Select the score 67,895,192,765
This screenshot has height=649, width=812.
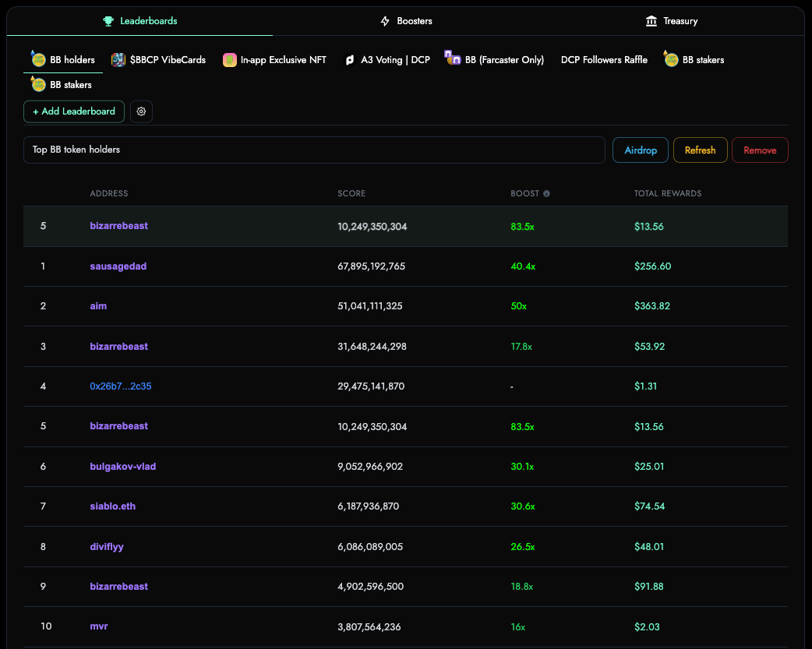[x=371, y=266]
